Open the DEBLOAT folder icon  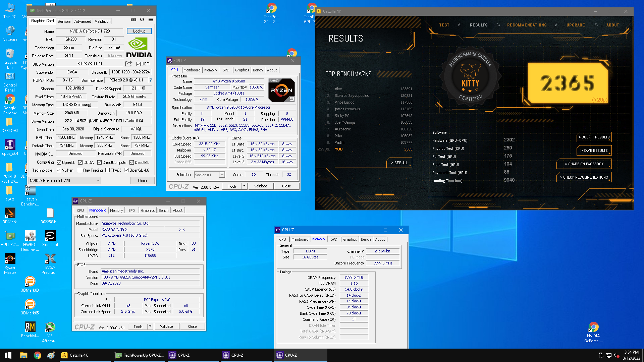coord(10,125)
